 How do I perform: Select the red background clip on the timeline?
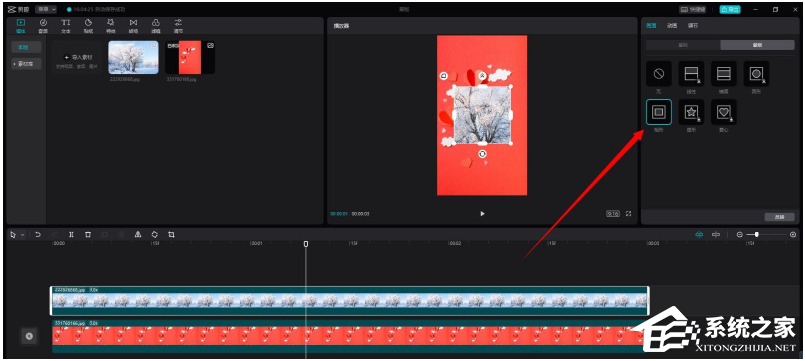(x=349, y=336)
